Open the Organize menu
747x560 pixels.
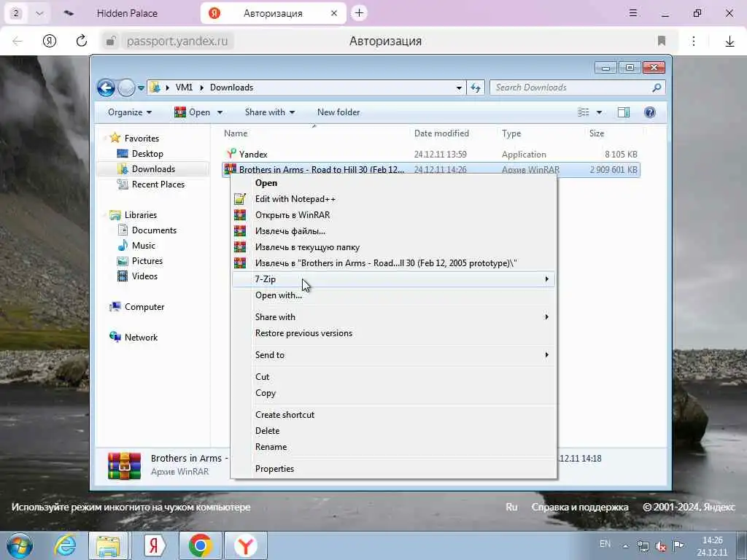(x=130, y=112)
